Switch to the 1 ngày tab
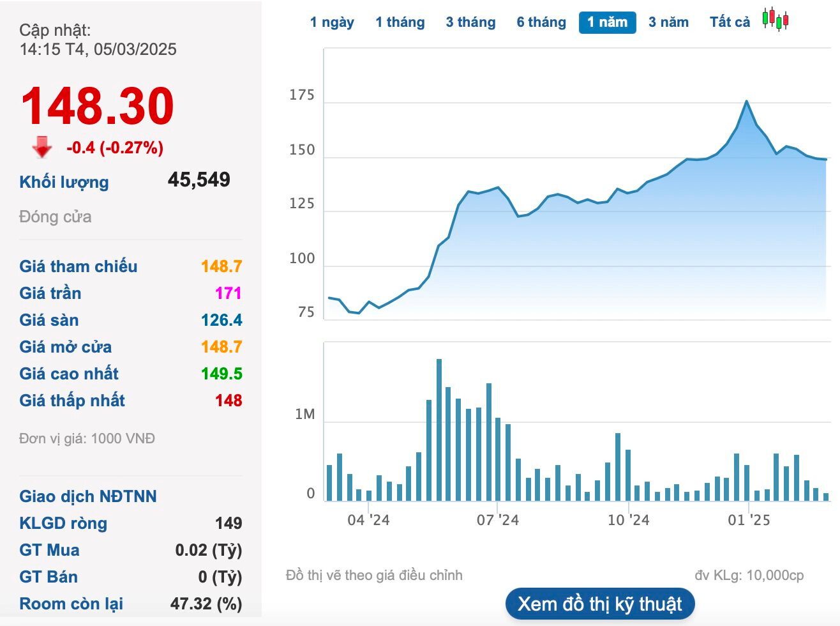840x626 pixels. pos(332,22)
